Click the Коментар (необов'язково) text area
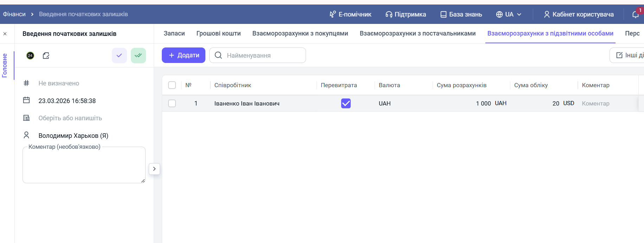 [x=84, y=166]
